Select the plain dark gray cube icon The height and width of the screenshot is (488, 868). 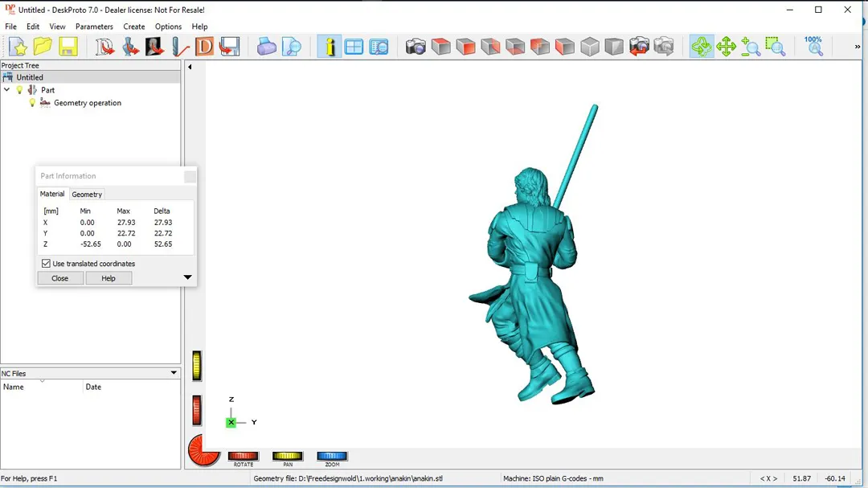click(x=614, y=47)
